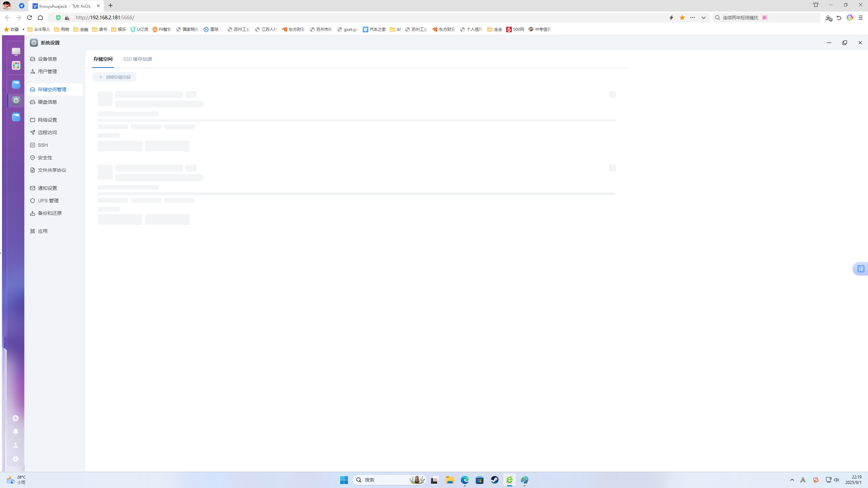Open the SSH settings page
The width and height of the screenshot is (868, 488).
point(43,145)
